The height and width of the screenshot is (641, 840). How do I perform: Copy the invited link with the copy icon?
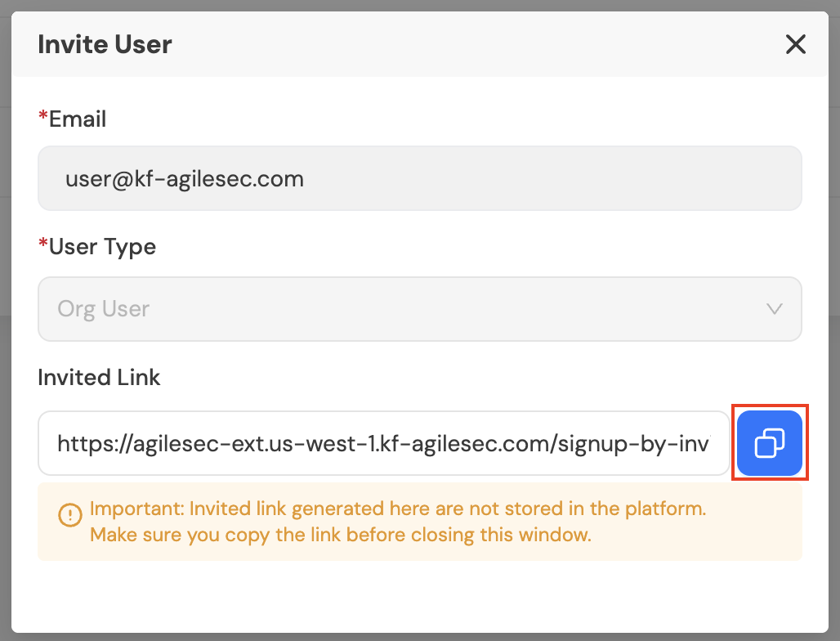tap(769, 443)
